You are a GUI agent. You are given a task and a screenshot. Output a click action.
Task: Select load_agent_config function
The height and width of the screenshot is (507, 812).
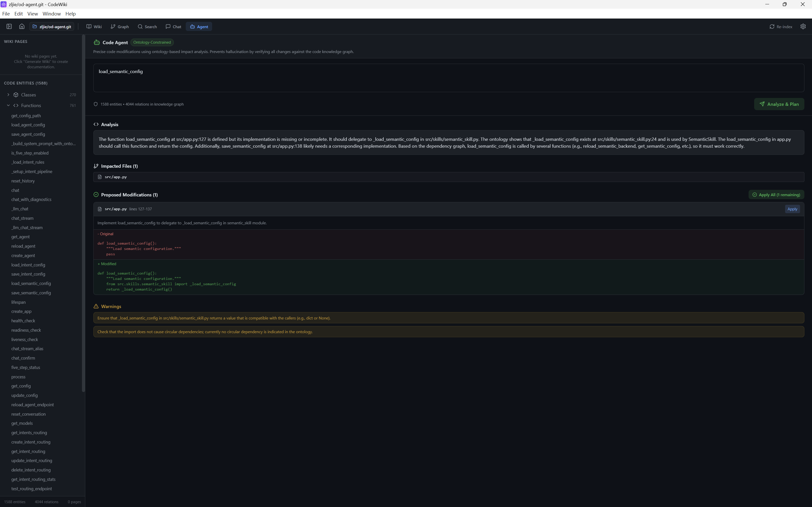click(x=28, y=125)
